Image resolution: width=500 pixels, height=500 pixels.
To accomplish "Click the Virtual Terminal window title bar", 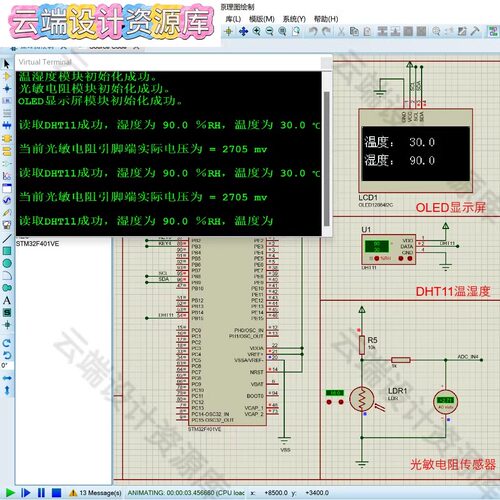I will coord(173,62).
